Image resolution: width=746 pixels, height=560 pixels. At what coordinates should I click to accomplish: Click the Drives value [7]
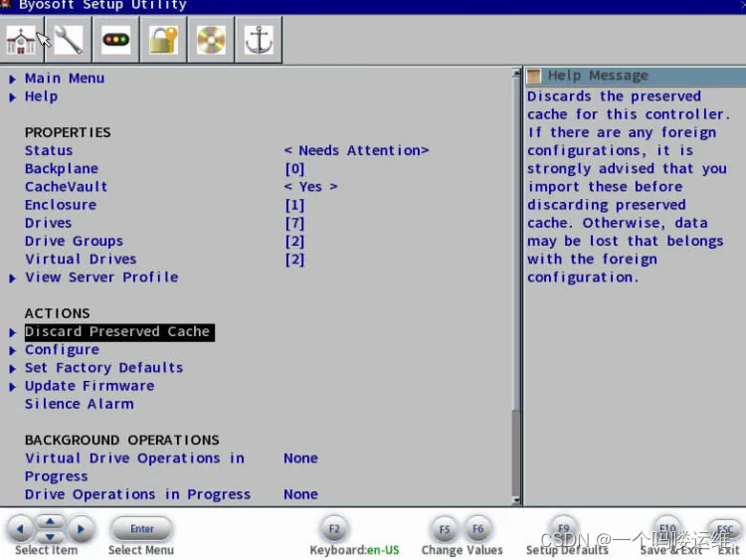294,223
